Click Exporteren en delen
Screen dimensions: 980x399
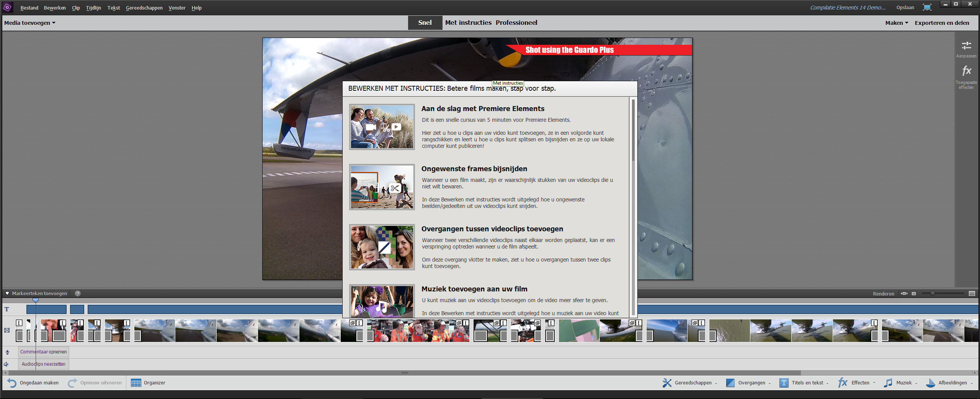942,23
